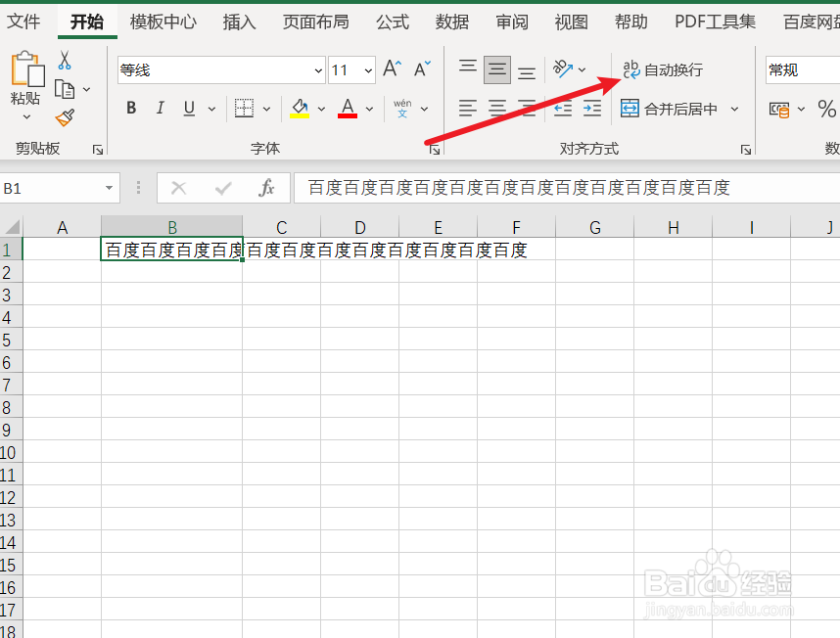This screenshot has height=638, width=840.
Task: Select column C header
Action: (x=282, y=227)
